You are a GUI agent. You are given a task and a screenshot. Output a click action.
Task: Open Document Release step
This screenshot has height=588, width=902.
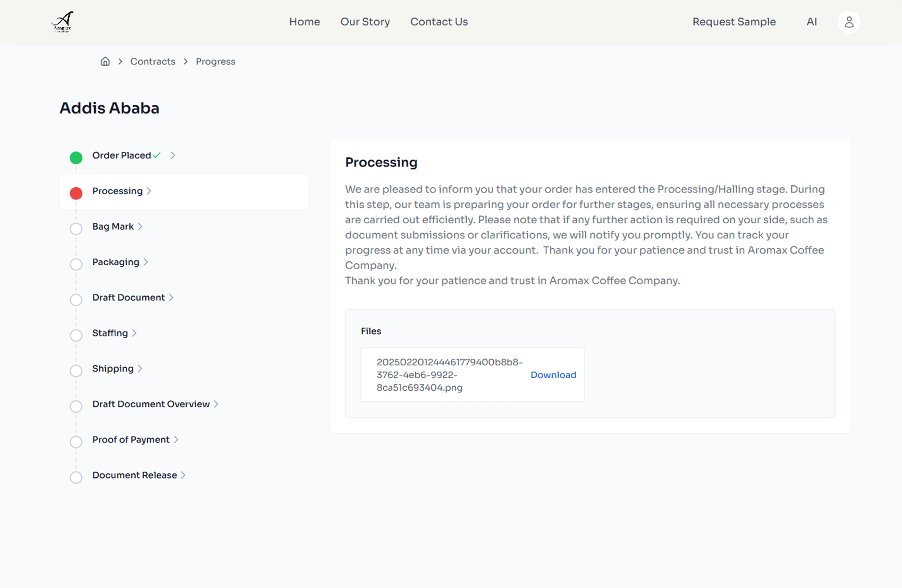point(134,475)
